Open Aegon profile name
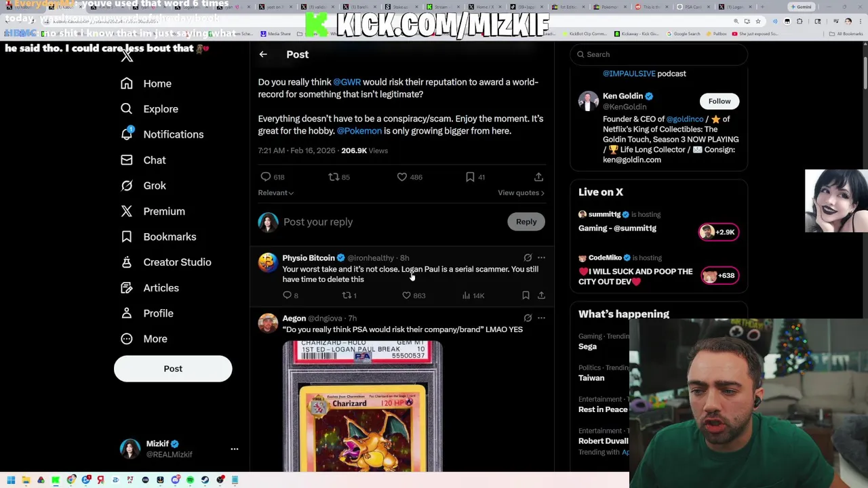Image resolution: width=868 pixels, height=488 pixels. click(x=294, y=318)
